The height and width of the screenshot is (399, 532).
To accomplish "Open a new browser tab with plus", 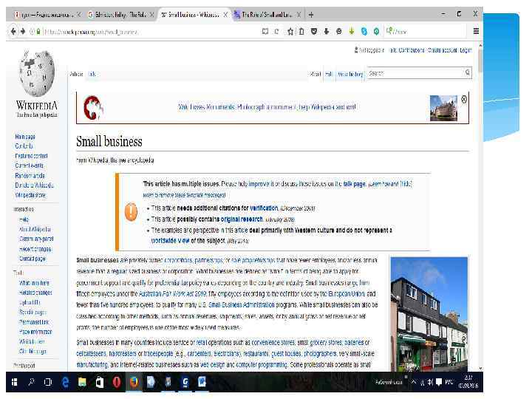I will click(x=311, y=15).
